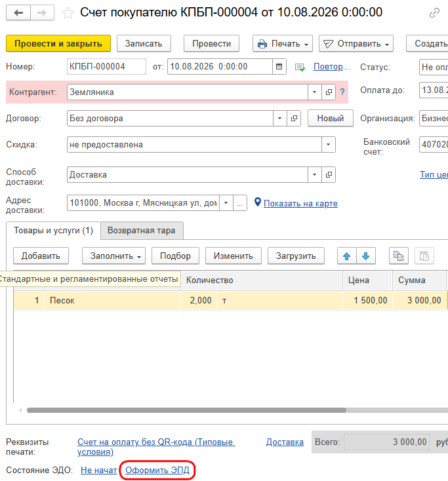Select sum cell 3 000,00 in row
Screen dimensions: 448x481
point(419,300)
